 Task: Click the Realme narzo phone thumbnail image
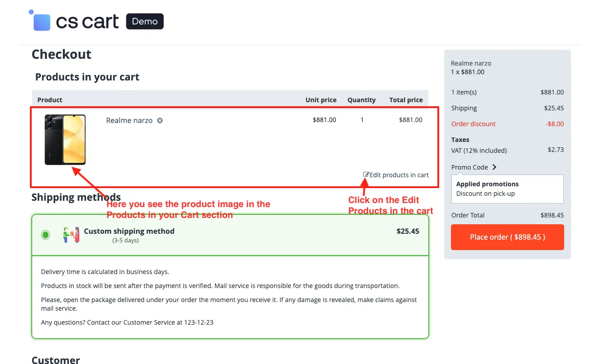point(65,140)
